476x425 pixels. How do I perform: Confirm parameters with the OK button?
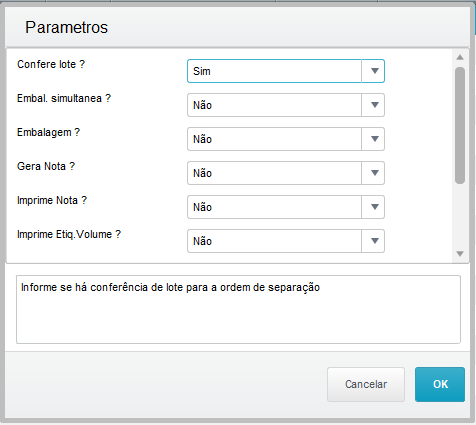click(x=440, y=384)
